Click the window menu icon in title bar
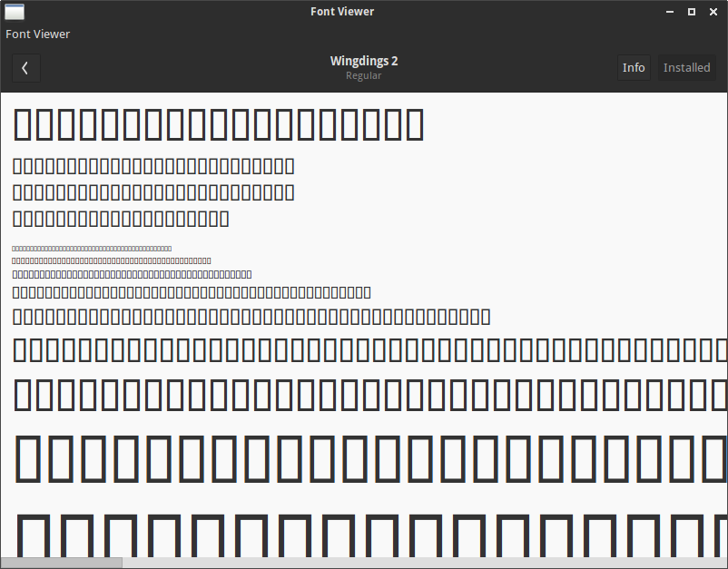 [15, 12]
